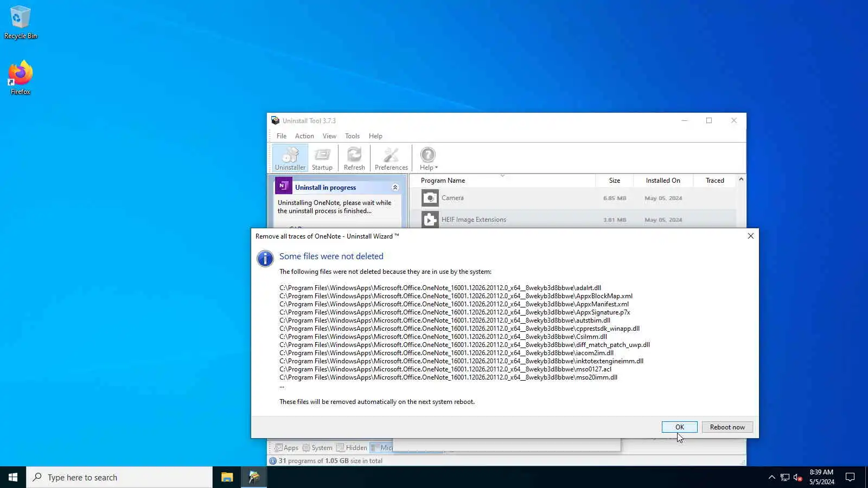Click the '31 programs of 1.05 GB' status text
The width and height of the screenshot is (868, 488).
tap(330, 461)
